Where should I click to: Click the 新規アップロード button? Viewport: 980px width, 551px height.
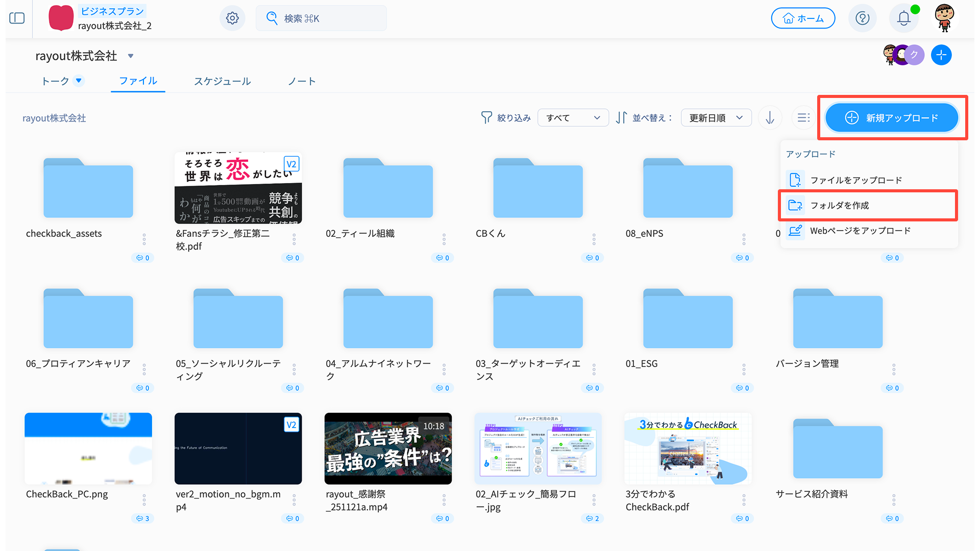click(x=891, y=118)
